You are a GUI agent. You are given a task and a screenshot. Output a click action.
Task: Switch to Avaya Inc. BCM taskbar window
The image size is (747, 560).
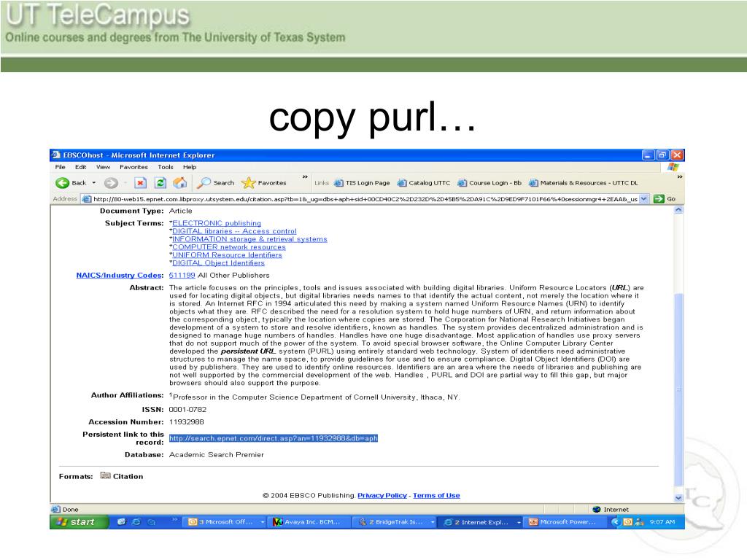309,522
